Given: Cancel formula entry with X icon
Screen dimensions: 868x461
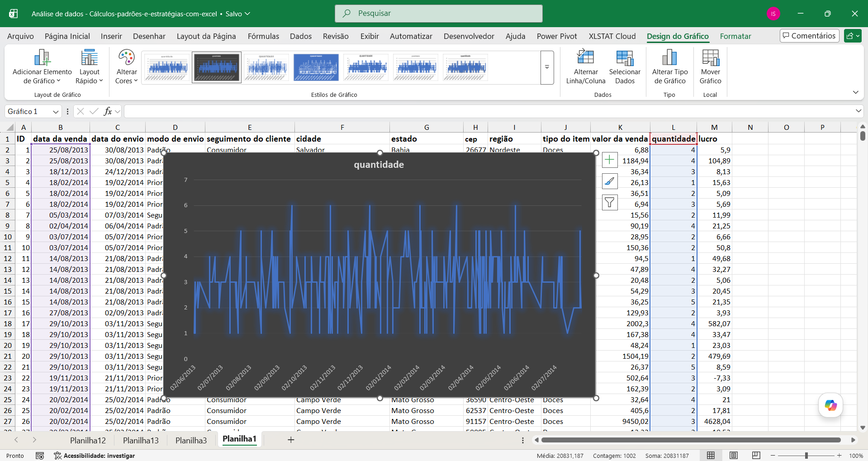Looking at the screenshot, I should tap(81, 111).
